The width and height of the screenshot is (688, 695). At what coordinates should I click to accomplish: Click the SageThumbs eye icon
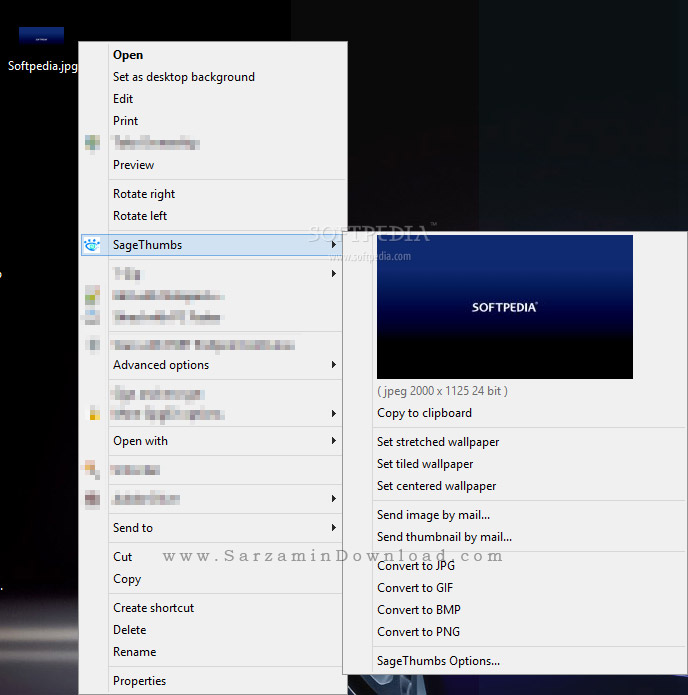(92, 245)
